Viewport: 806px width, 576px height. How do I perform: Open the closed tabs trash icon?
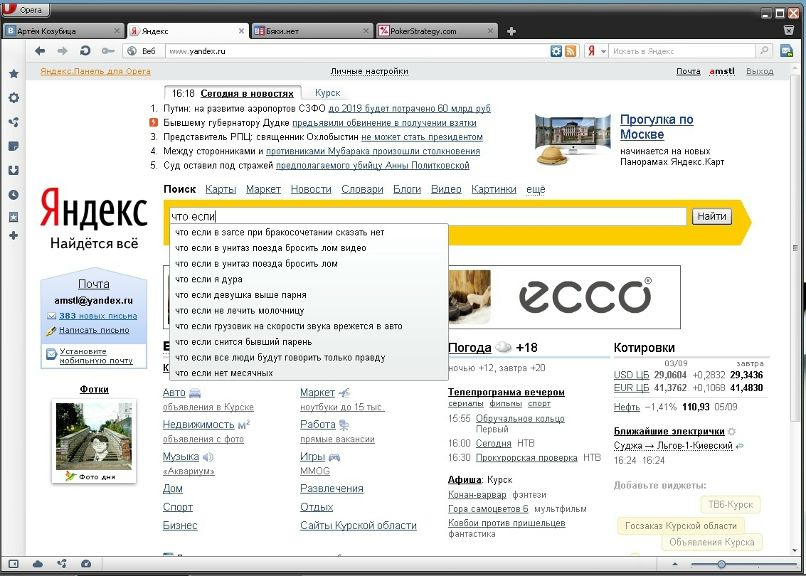(x=789, y=30)
